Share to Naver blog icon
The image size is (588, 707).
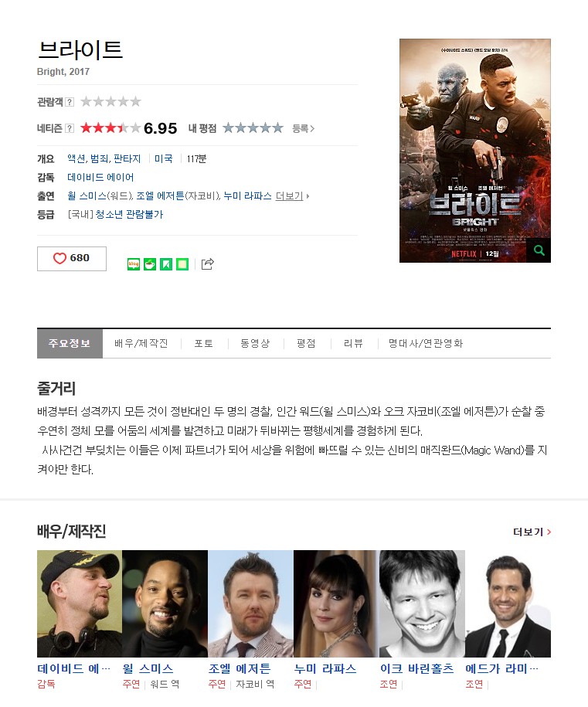(134, 264)
